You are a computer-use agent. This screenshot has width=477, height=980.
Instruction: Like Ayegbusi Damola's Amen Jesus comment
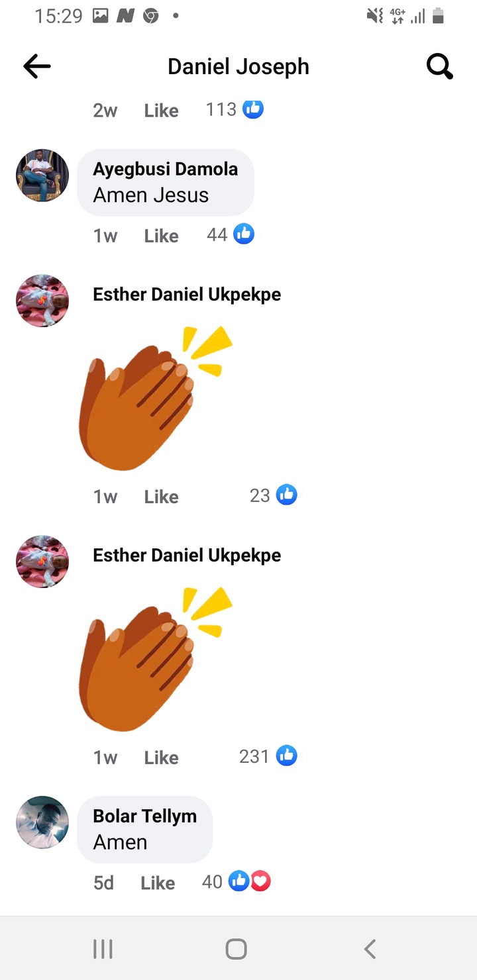point(162,236)
